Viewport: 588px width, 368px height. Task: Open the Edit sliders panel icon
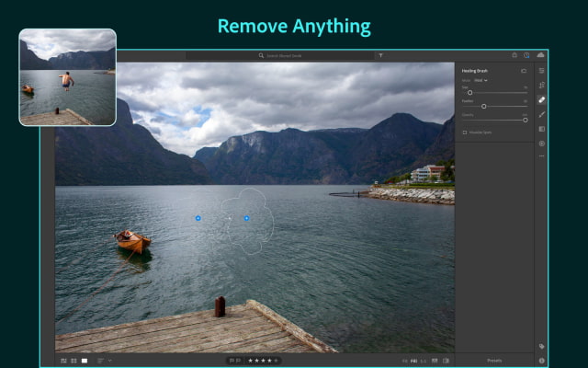[541, 71]
